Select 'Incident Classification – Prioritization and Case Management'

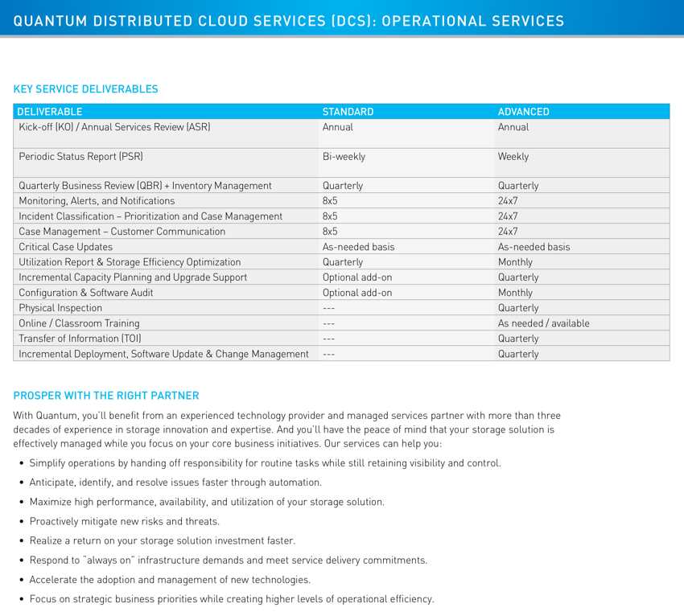click(150, 216)
